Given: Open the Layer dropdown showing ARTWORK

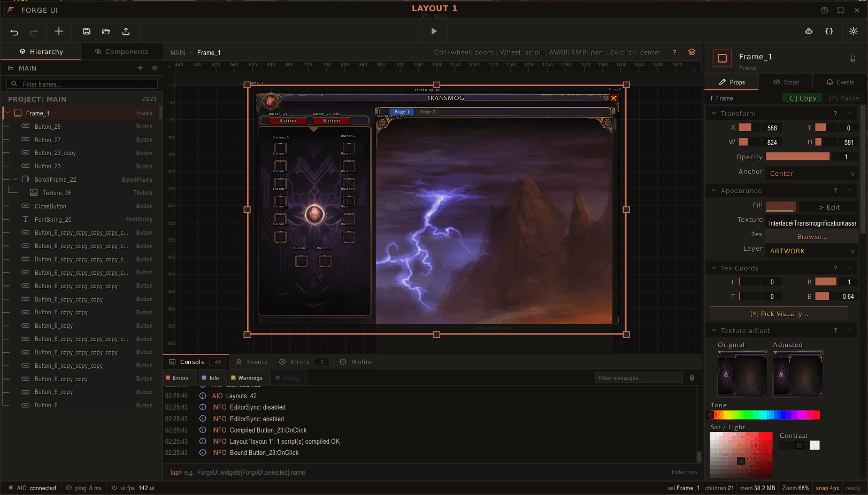Looking at the screenshot, I should pos(812,251).
